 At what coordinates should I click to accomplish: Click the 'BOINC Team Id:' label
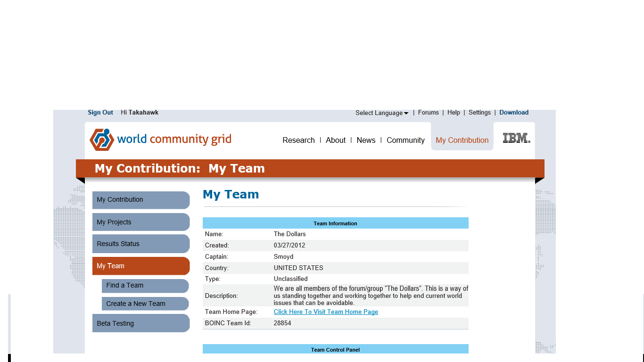pyautogui.click(x=228, y=323)
